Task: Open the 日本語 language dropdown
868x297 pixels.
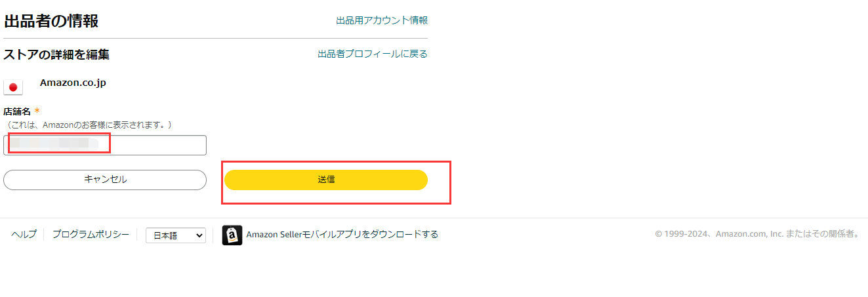Action: click(x=175, y=235)
